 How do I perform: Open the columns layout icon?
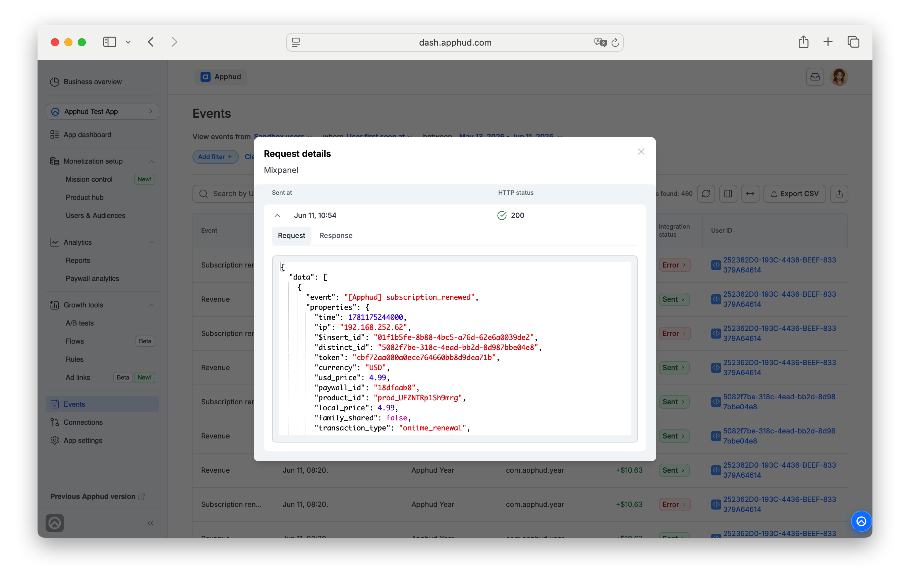[x=728, y=193]
